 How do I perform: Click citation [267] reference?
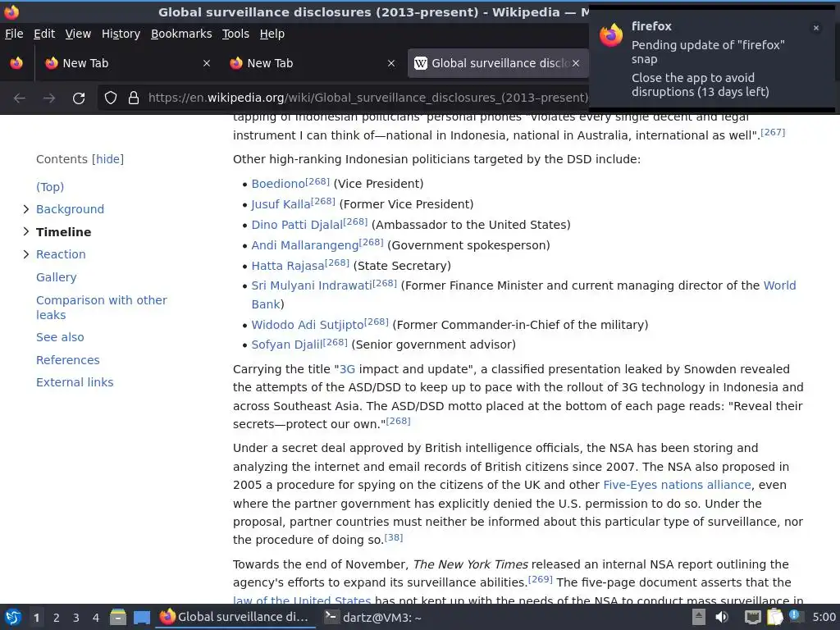[x=773, y=132]
